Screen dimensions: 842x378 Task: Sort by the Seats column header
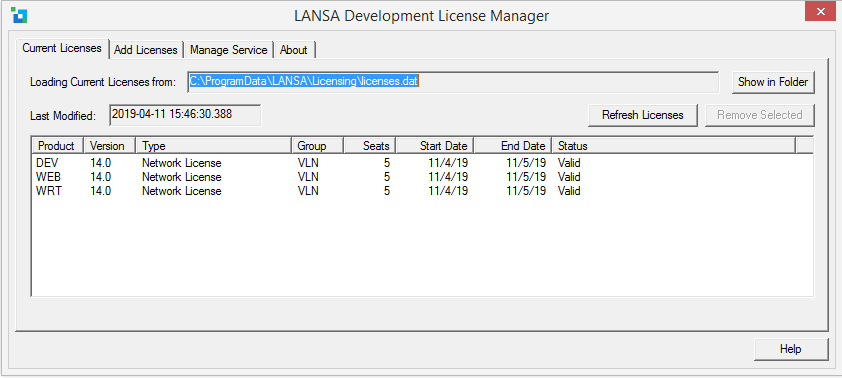click(369, 146)
